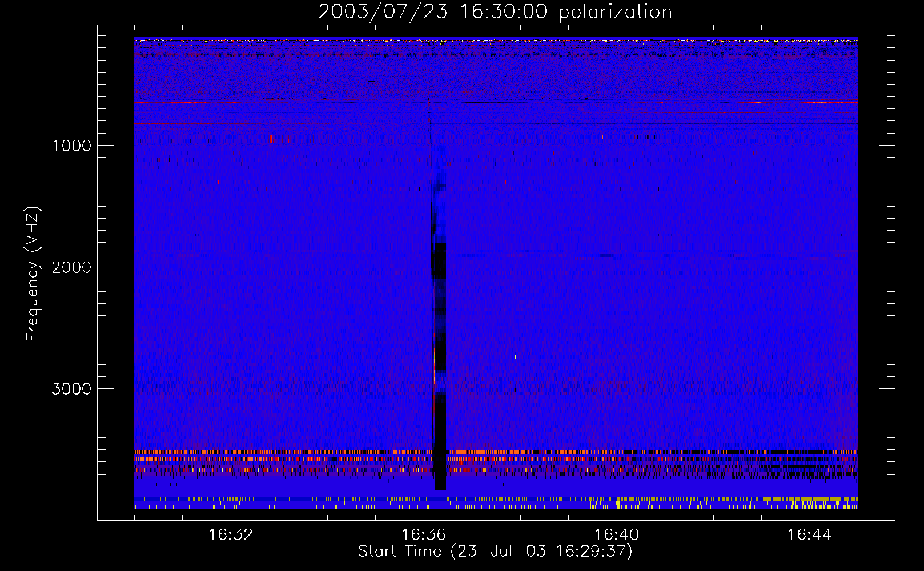Click the 16:36 time axis label
This screenshot has height=571, width=924.
pyautogui.click(x=424, y=534)
